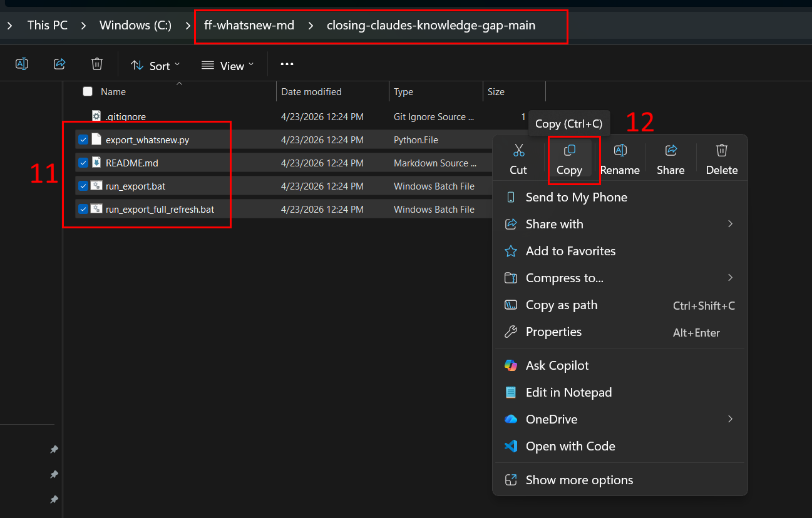Click Python.File type cell

416,140
